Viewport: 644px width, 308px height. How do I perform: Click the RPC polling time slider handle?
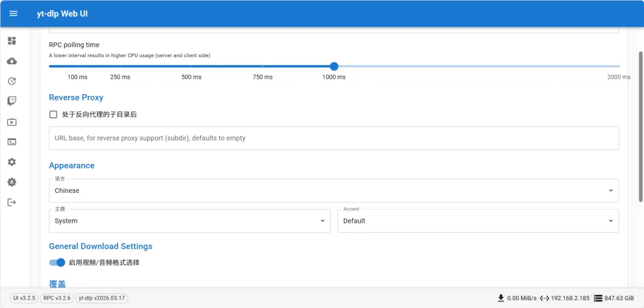(x=334, y=66)
